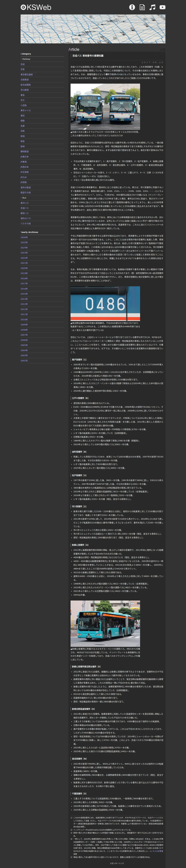The image size is (186, 868).
Task: Open the music note icon in the header
Action: coord(152,7)
